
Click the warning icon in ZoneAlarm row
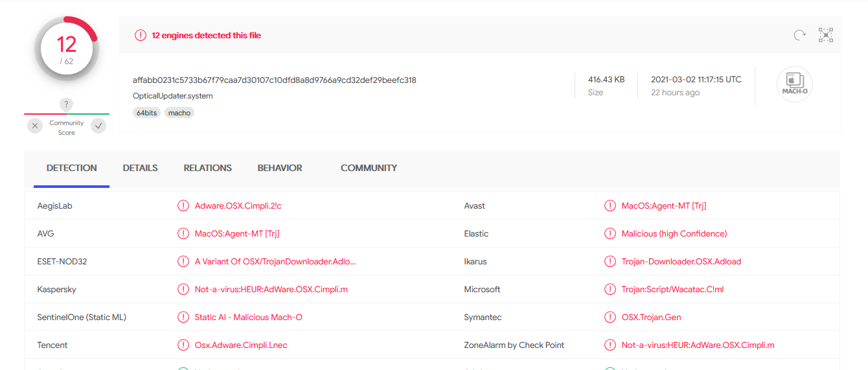610,345
